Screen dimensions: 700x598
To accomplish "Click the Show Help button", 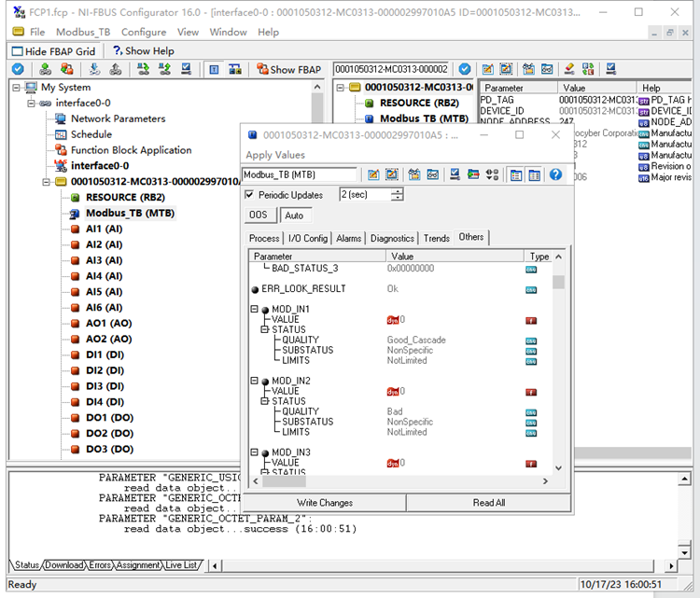I will click(x=144, y=51).
